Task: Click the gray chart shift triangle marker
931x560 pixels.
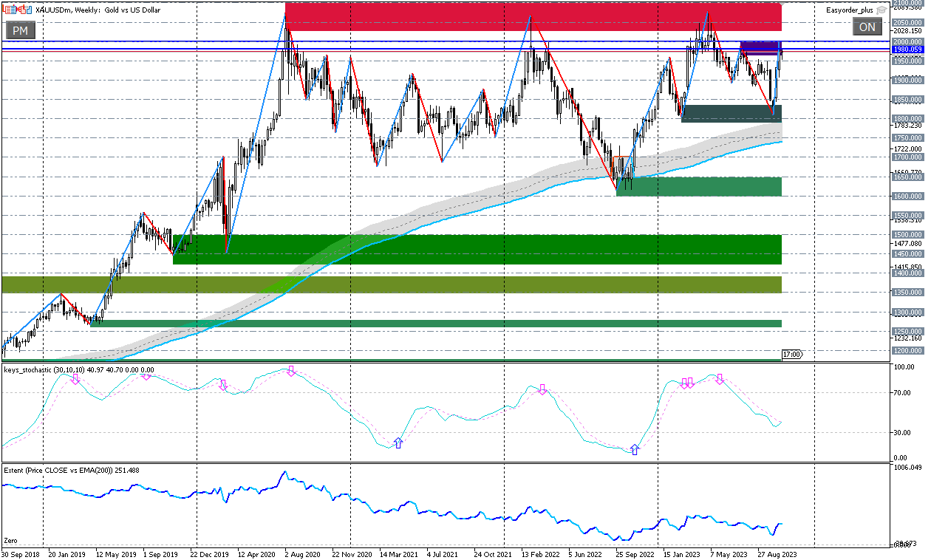Action: pyautogui.click(x=782, y=4)
